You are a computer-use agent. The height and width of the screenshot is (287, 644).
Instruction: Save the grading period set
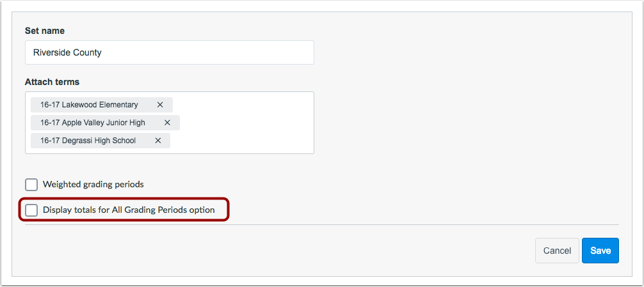(x=600, y=251)
